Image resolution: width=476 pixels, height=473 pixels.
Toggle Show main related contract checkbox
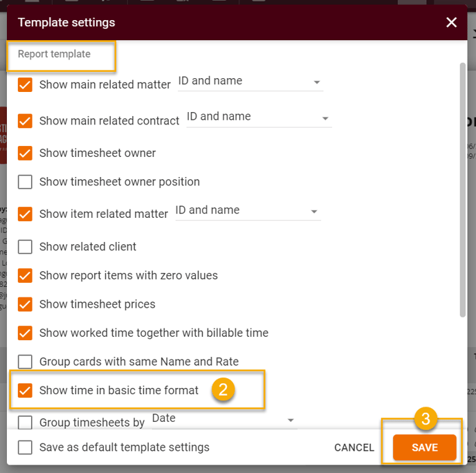tap(25, 121)
